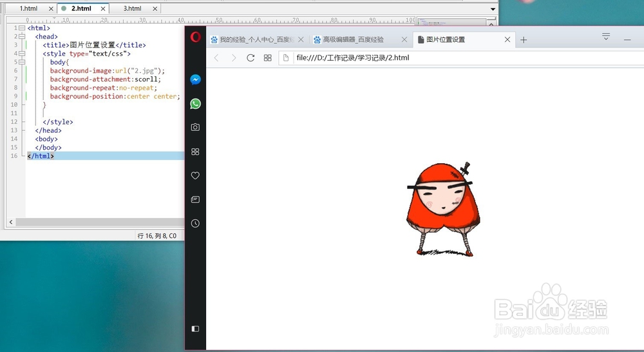Click the page info document icon
Image resolution: width=644 pixels, height=352 pixels.
point(286,58)
